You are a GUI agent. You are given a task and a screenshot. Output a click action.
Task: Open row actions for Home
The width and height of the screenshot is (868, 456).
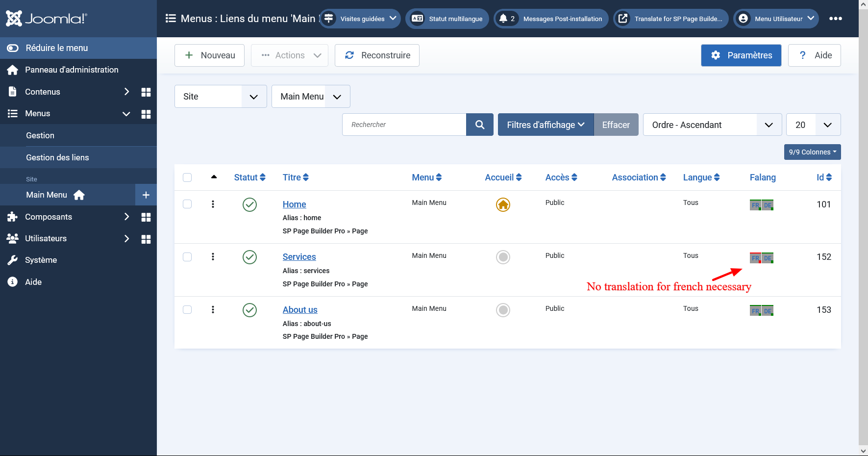pyautogui.click(x=213, y=204)
